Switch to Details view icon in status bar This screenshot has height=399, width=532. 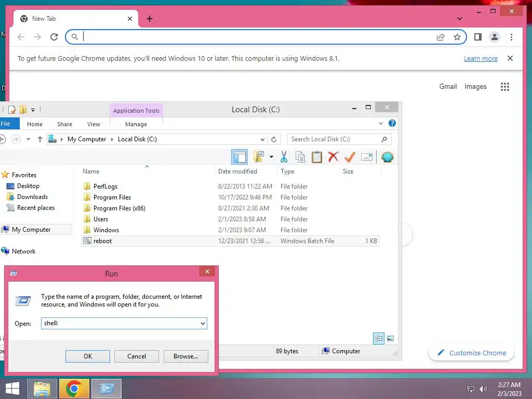coord(379,338)
